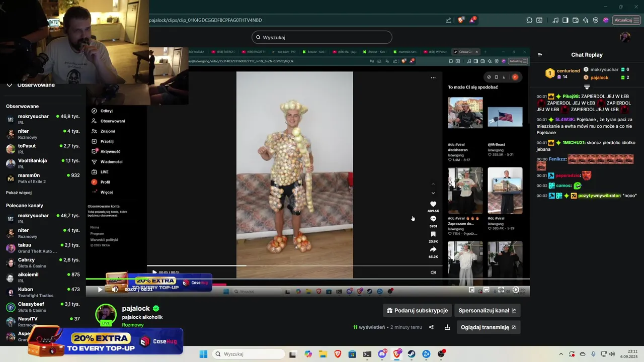Focus the Wyszukaj search field on Kick

[x=322, y=37]
